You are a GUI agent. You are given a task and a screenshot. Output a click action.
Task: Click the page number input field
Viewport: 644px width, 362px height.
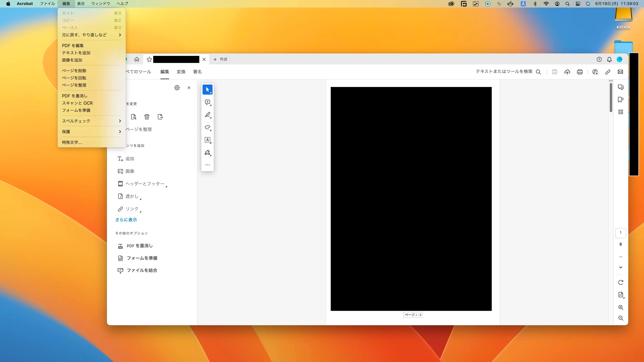coord(621,233)
